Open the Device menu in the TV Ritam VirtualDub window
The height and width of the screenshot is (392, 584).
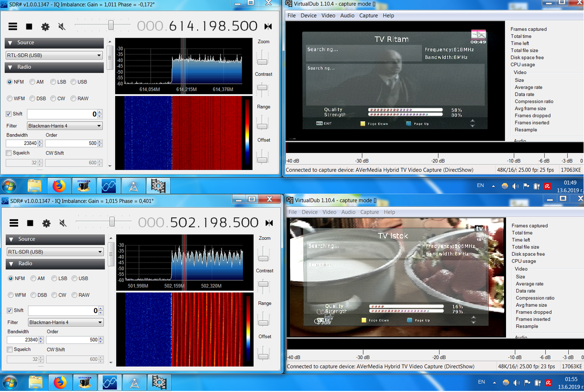tap(308, 16)
